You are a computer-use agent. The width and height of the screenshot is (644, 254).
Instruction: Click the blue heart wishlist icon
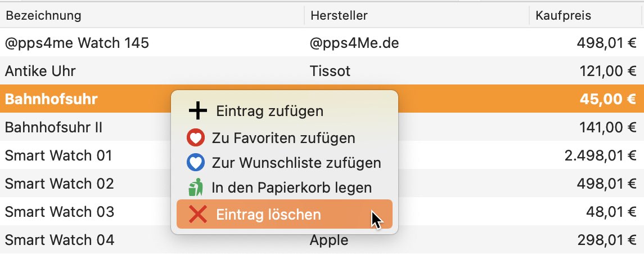pyautogui.click(x=196, y=163)
